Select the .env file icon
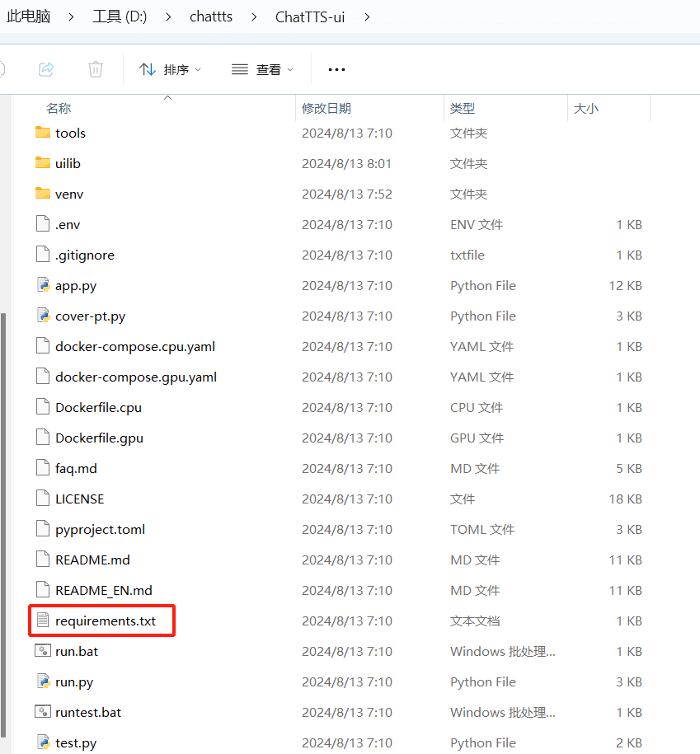This screenshot has height=754, width=700. [x=43, y=223]
